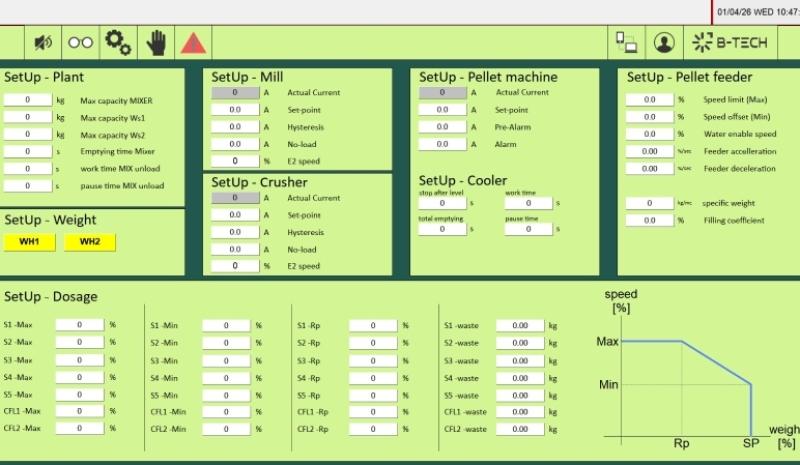Edit the CFL1 -Min dosage field
Viewport: 800px width, 465px height.
226,411
